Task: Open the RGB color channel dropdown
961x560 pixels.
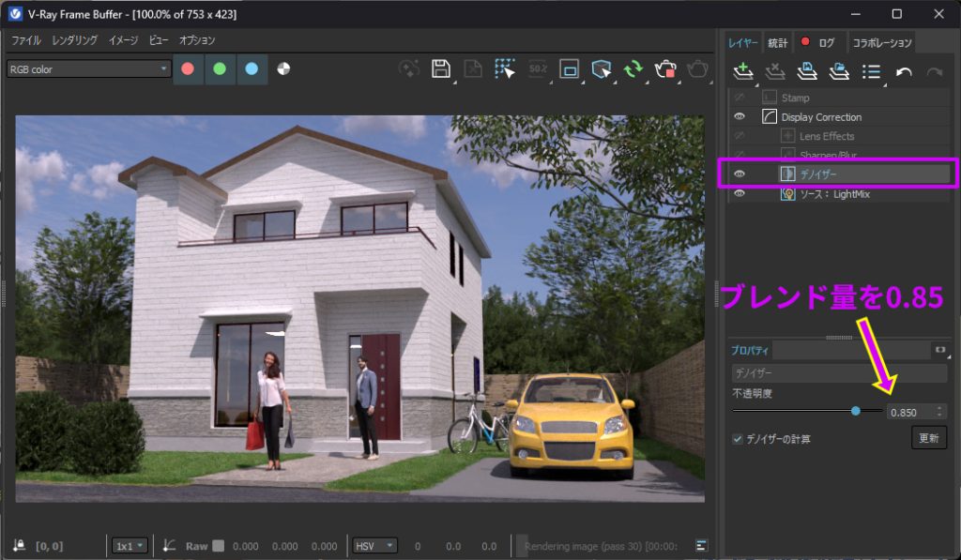Action: coord(88,68)
